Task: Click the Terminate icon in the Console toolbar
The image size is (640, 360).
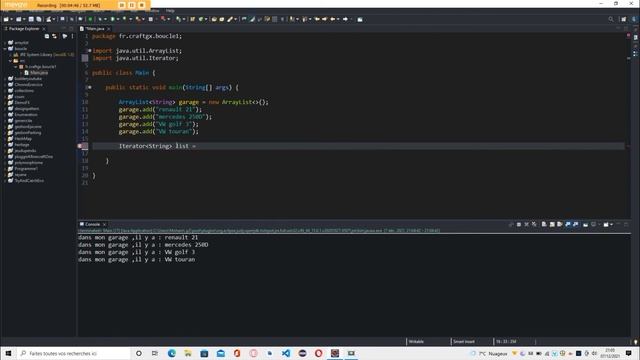Action: click(x=519, y=224)
